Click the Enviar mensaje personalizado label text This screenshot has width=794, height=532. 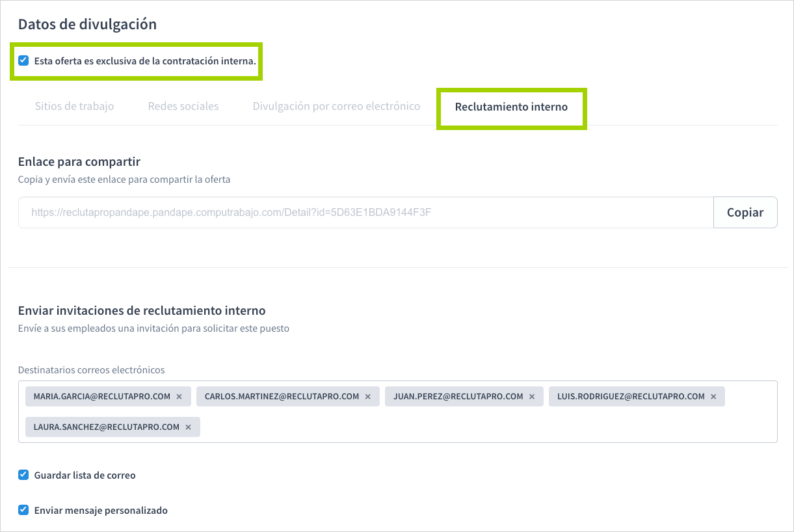coord(101,511)
